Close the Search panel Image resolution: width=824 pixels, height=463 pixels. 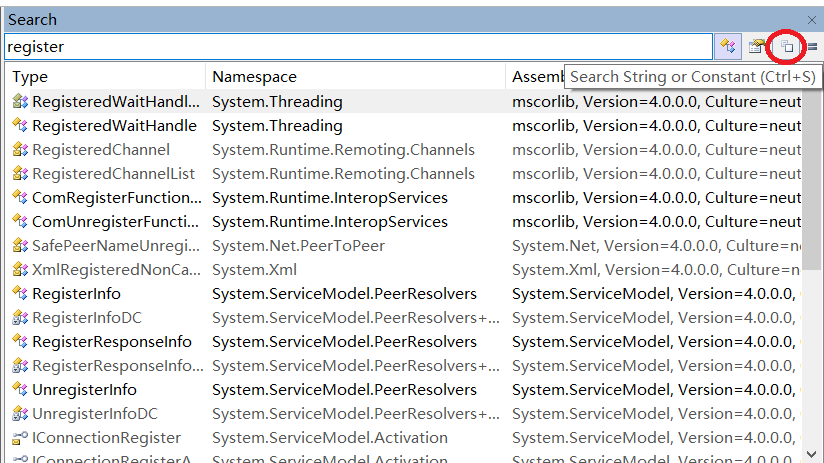tap(810, 20)
